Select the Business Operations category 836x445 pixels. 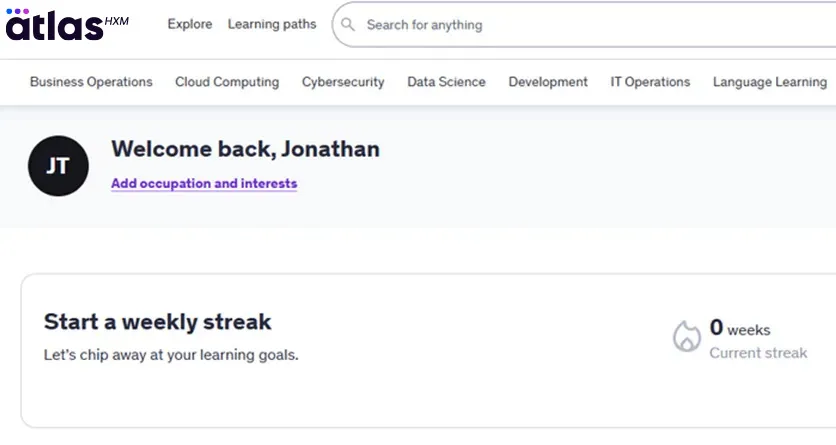[x=91, y=82]
